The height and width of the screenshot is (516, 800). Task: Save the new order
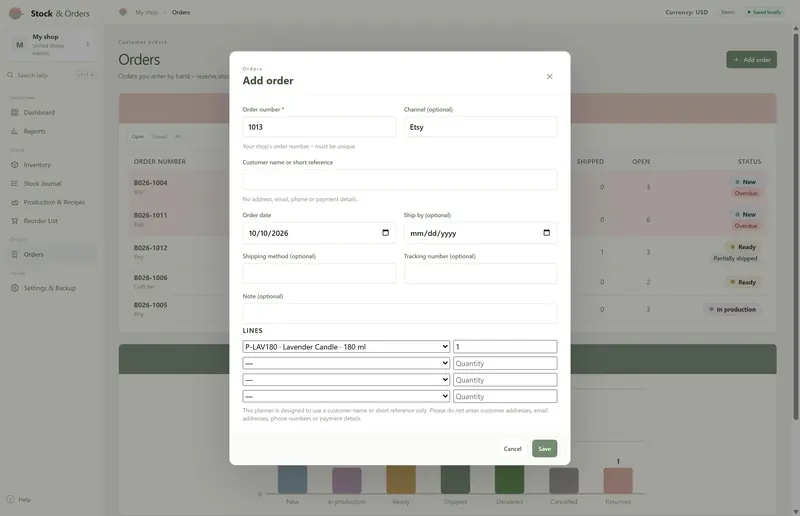(544, 449)
